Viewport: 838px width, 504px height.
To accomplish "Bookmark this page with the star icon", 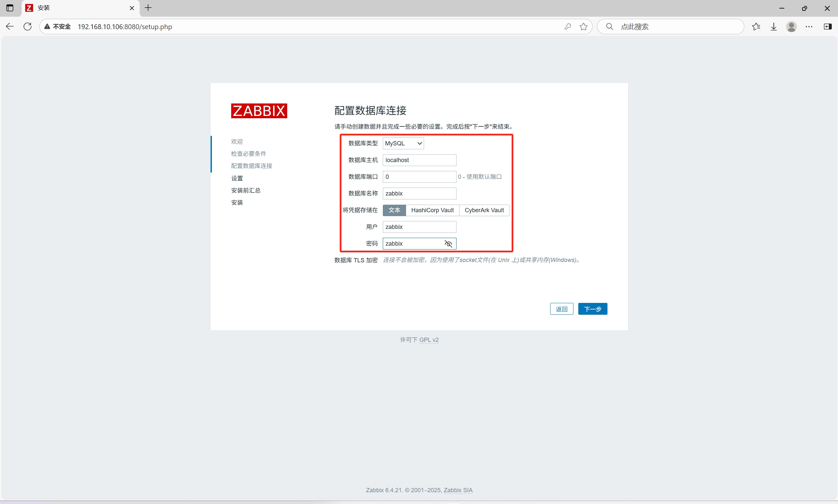I will point(584,27).
